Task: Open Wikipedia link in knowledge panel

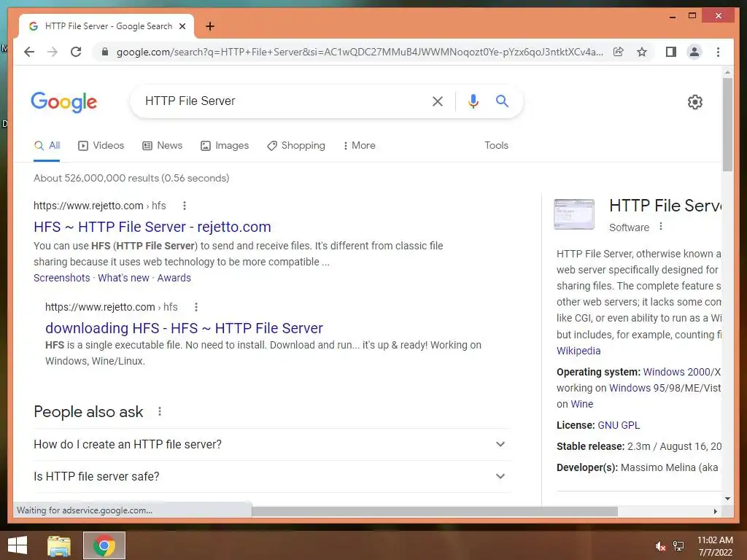Action: click(x=578, y=351)
